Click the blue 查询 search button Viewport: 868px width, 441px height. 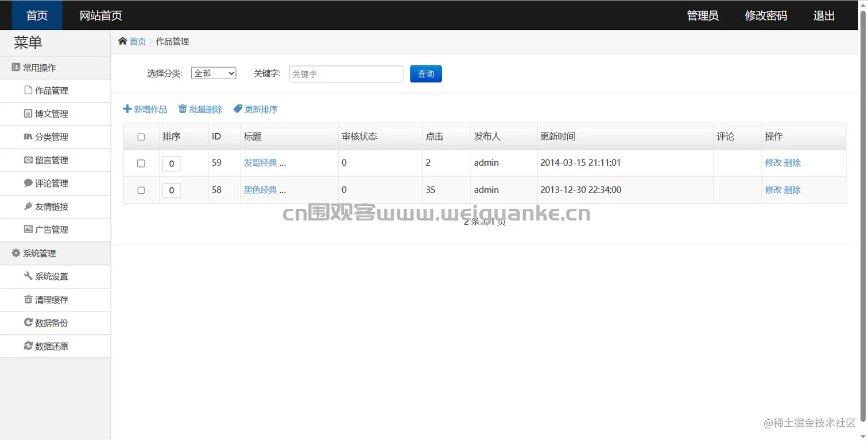pos(426,73)
